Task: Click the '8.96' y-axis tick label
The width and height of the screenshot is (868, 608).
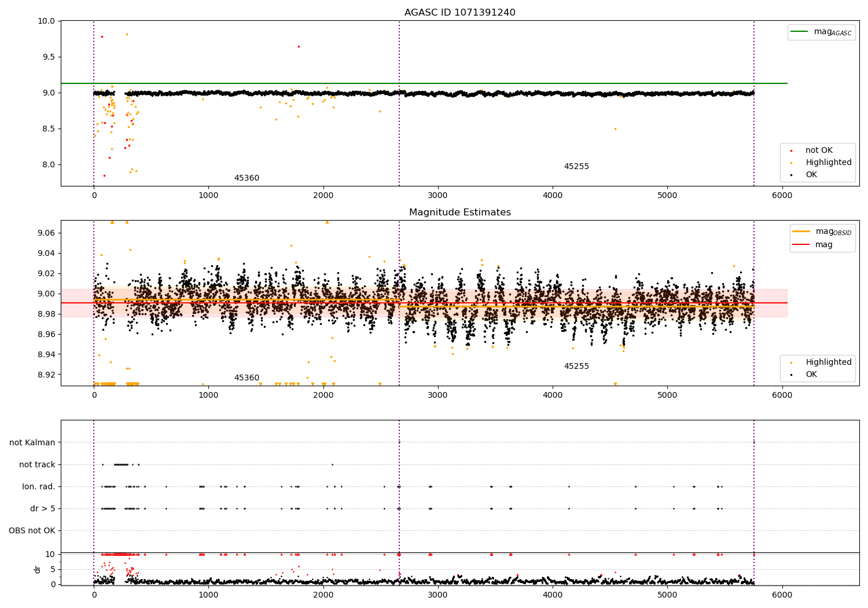Action: 46,334
